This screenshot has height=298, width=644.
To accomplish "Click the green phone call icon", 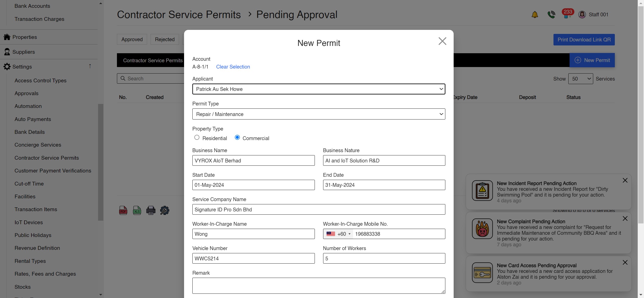I will click(x=551, y=14).
